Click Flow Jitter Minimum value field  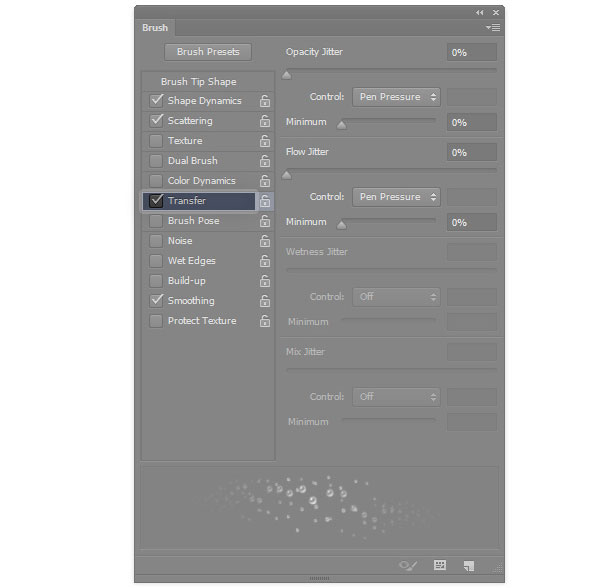[472, 223]
